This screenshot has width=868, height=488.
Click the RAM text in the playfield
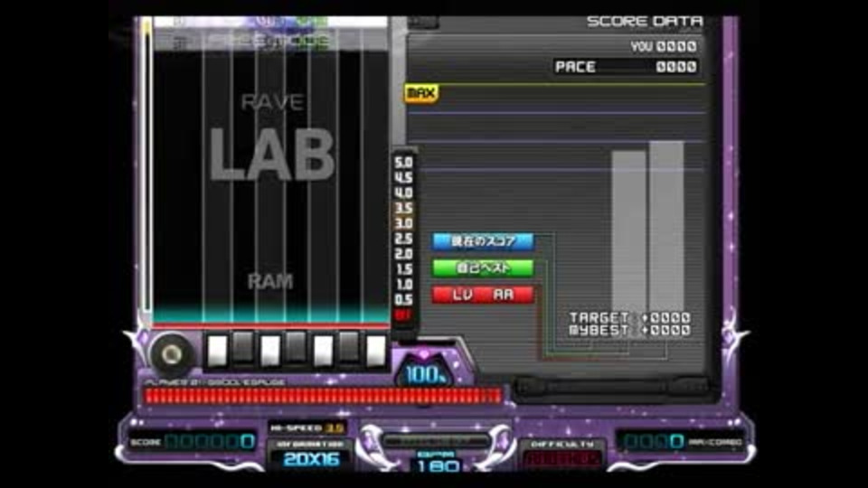tap(270, 282)
